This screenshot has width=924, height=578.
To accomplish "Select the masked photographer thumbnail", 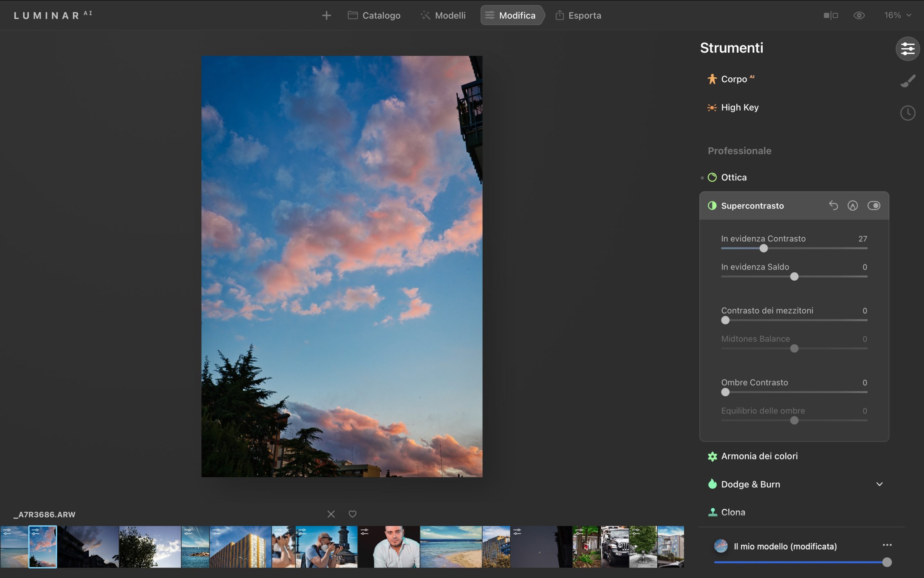I will [326, 547].
